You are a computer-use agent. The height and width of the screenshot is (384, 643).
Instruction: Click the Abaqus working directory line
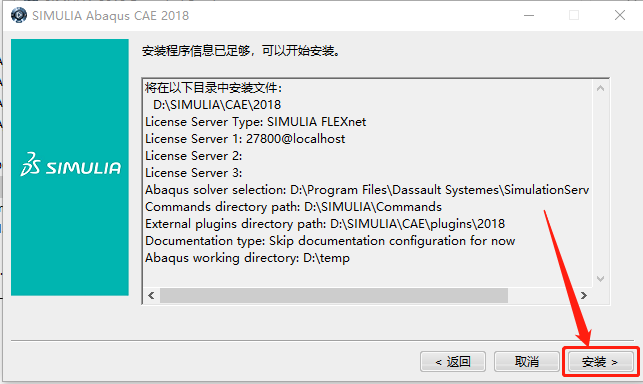point(247,258)
